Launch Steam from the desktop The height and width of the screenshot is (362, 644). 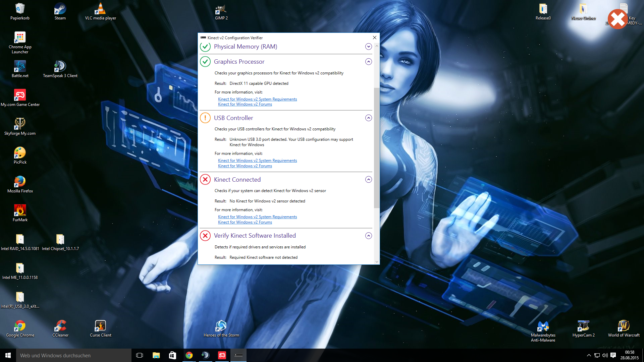pos(60,11)
